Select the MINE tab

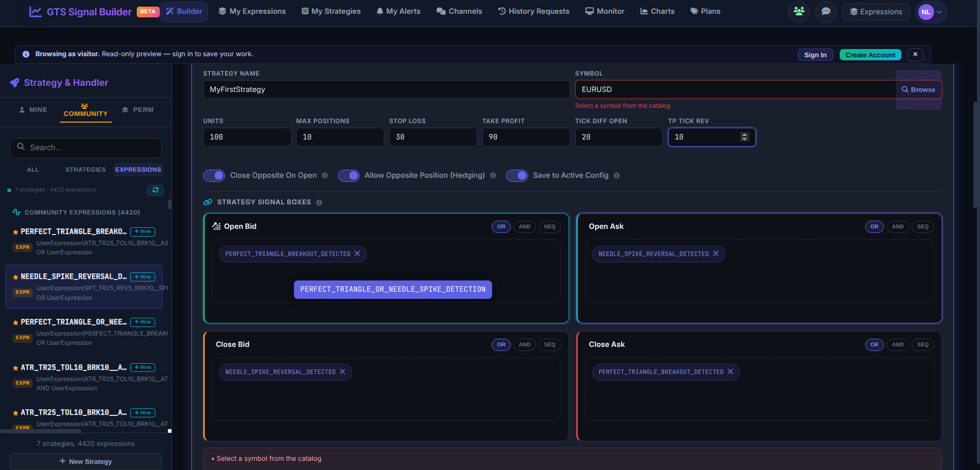click(x=33, y=110)
